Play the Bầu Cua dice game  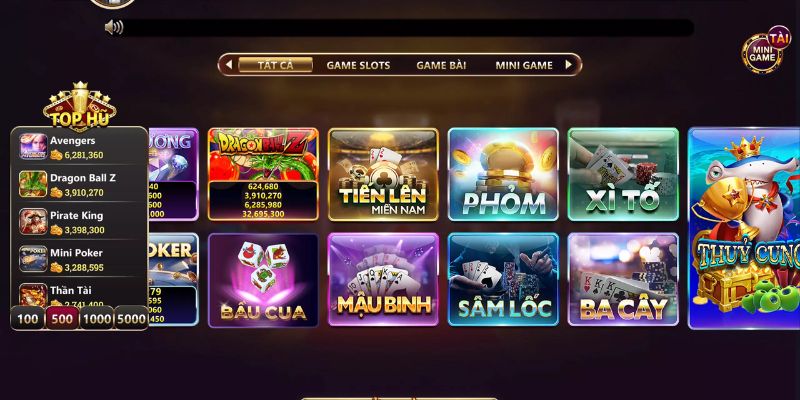click(263, 280)
